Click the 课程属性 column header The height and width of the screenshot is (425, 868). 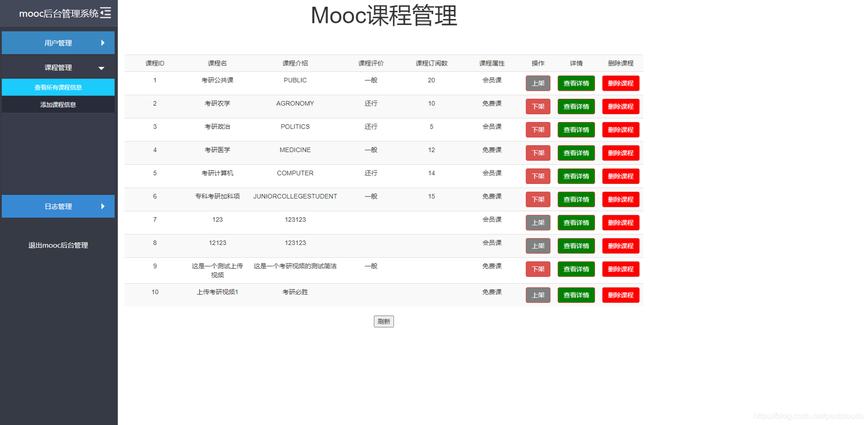point(492,63)
